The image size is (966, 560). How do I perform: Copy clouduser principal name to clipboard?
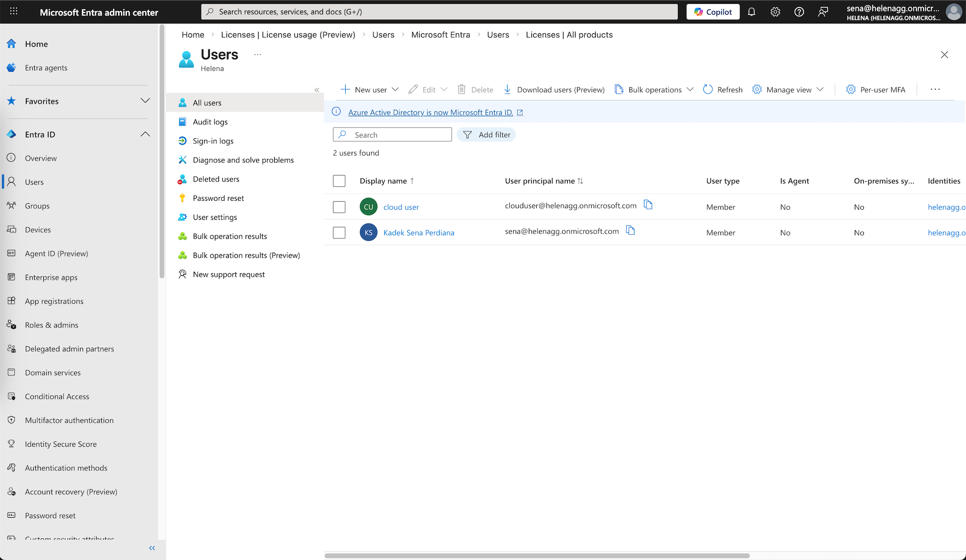(x=648, y=205)
